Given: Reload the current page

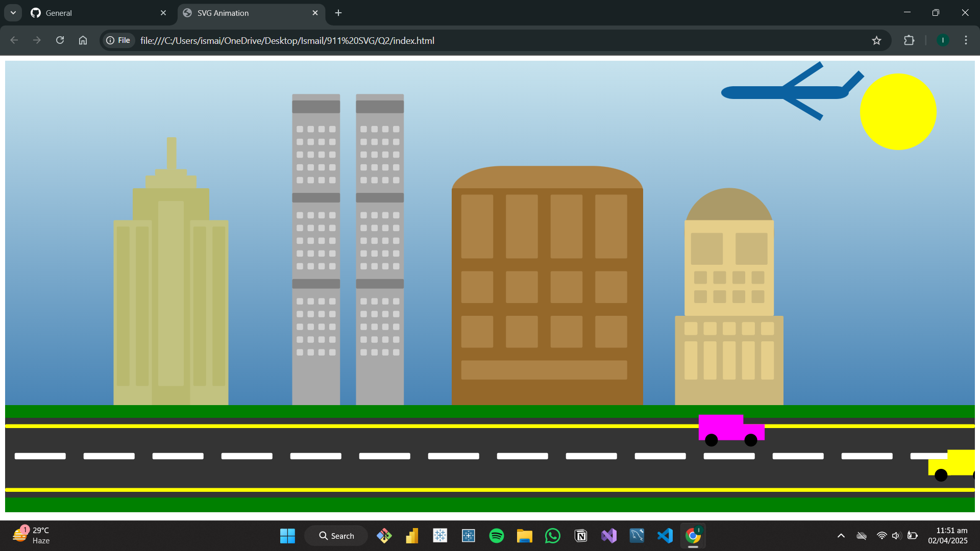Looking at the screenshot, I should [x=60, y=40].
